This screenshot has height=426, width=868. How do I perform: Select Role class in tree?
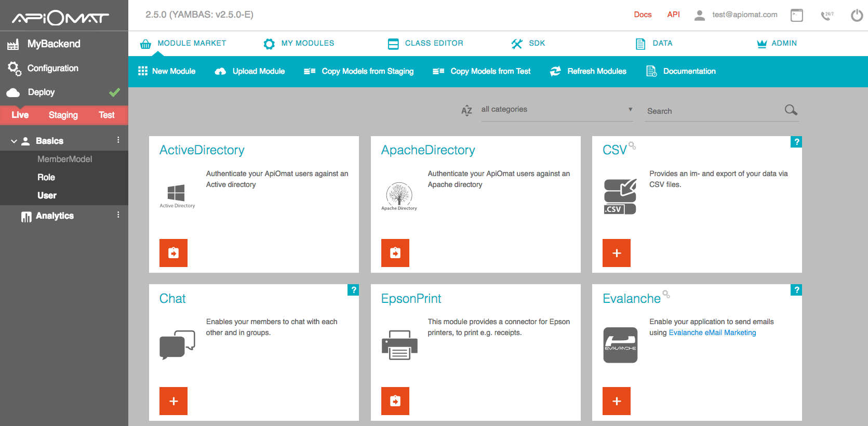[46, 177]
